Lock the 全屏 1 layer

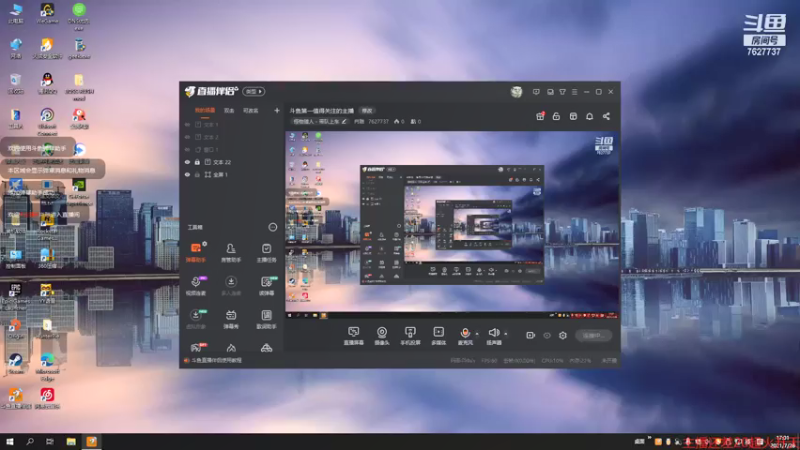click(197, 174)
